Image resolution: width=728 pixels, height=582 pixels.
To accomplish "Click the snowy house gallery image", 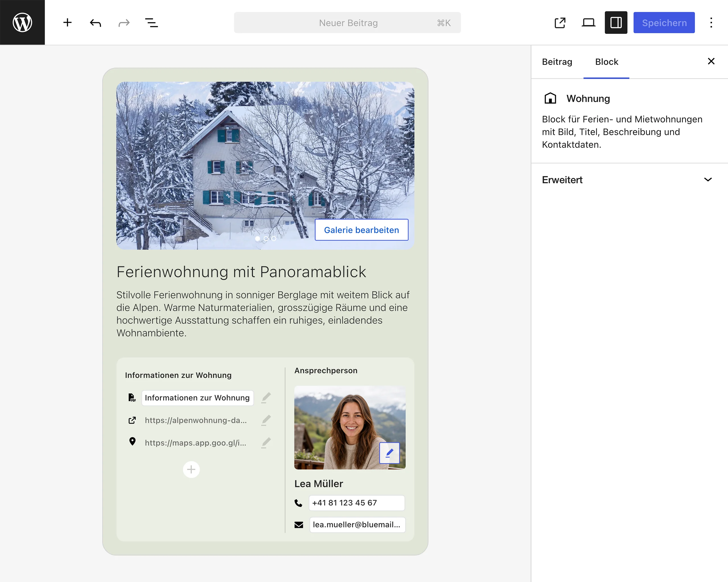I will pos(265,165).
